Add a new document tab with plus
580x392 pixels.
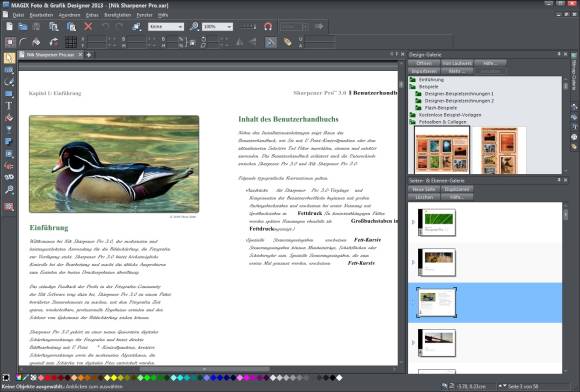click(89, 55)
